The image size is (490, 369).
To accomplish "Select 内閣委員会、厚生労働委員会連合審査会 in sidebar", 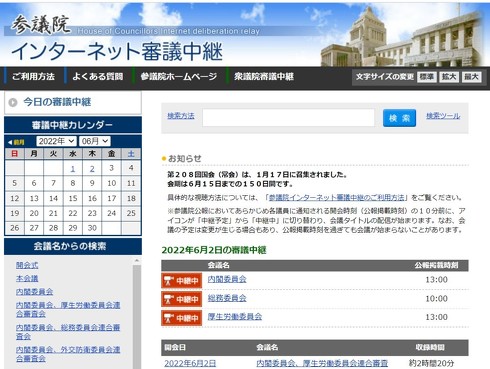I will point(68,309).
